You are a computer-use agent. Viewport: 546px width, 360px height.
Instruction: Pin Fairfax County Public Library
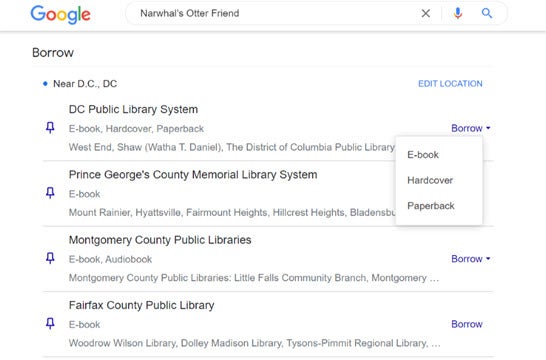coord(50,324)
